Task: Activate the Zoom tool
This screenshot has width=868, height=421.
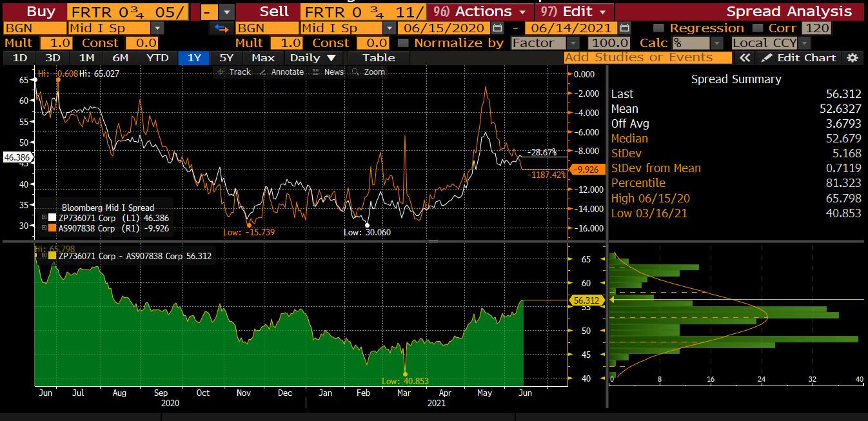Action: [368, 72]
